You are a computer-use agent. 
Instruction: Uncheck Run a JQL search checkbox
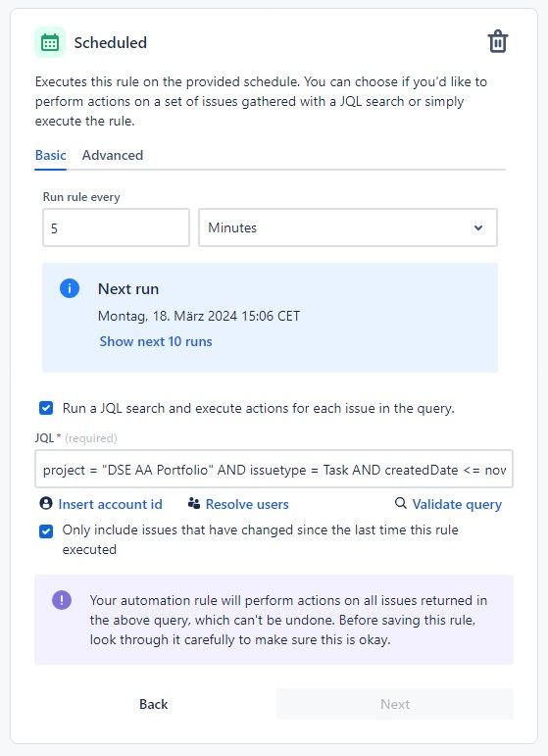46,408
